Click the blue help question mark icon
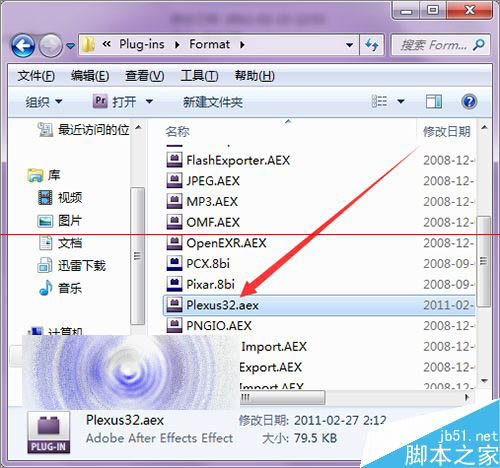Viewport: 500px width, 468px height. click(x=469, y=102)
